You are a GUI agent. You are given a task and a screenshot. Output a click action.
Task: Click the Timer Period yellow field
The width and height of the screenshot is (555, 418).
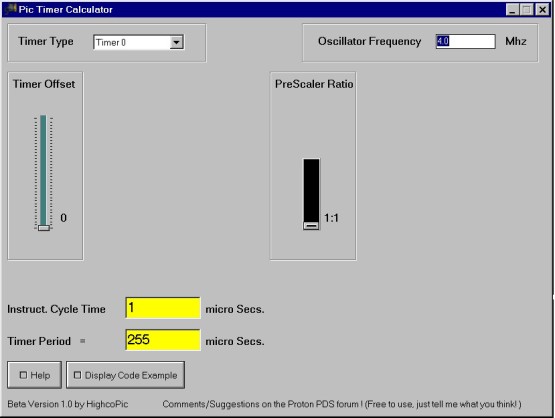pos(163,340)
